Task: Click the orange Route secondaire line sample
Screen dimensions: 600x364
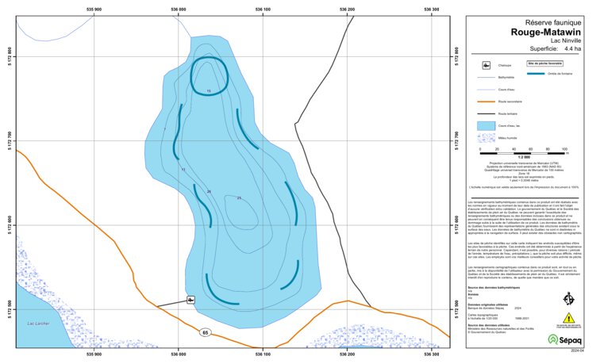Action: (x=486, y=102)
